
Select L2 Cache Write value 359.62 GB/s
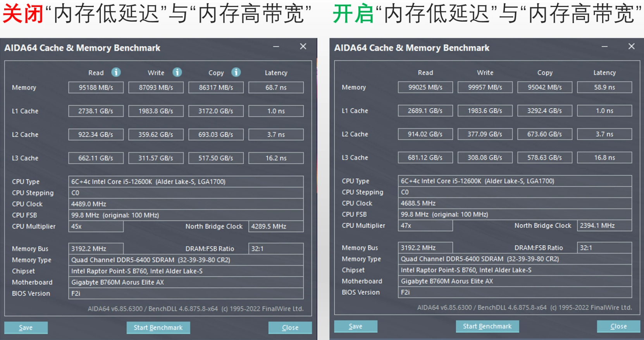(x=156, y=135)
